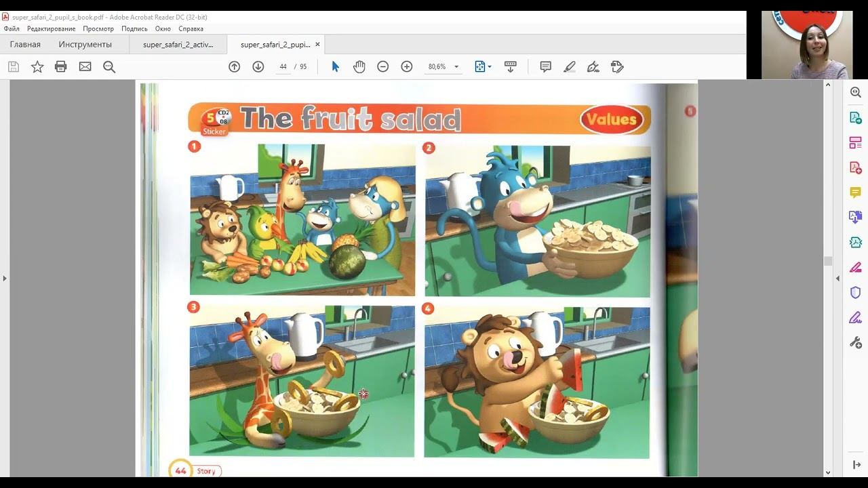
Task: Open the Sign document pen tool
Action: point(593,66)
